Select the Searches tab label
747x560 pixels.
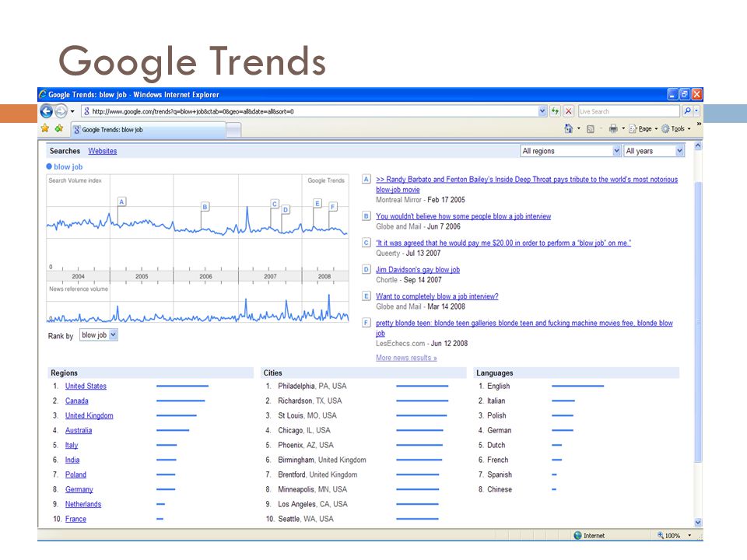click(x=65, y=151)
